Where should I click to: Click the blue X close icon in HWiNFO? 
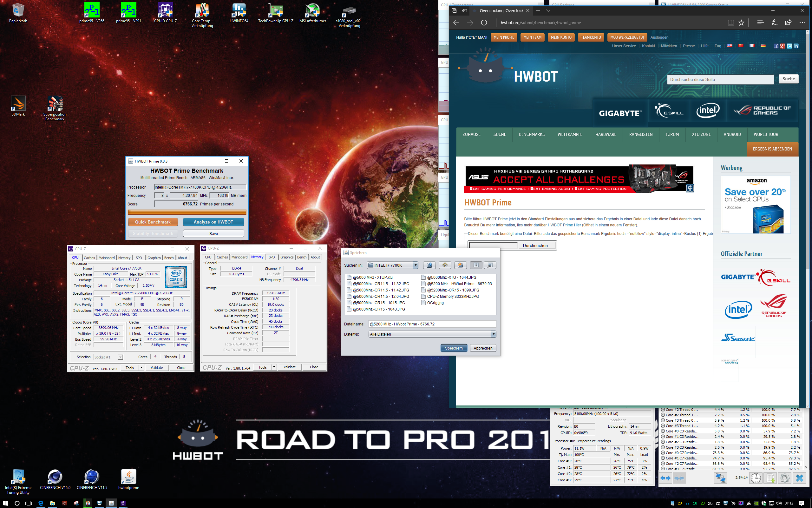pos(800,478)
